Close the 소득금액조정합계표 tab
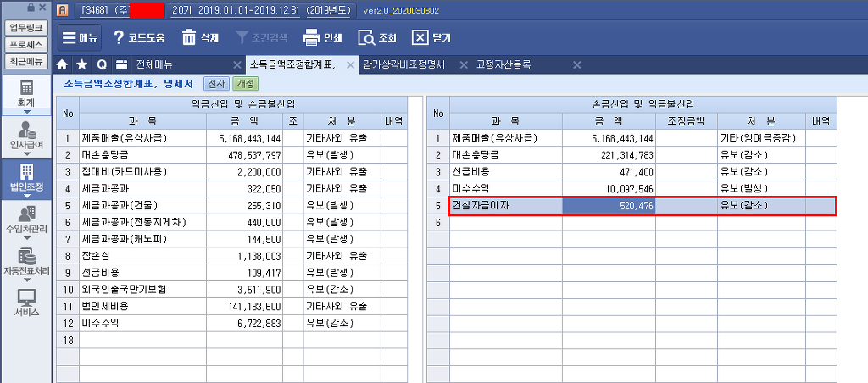 [x=350, y=64]
